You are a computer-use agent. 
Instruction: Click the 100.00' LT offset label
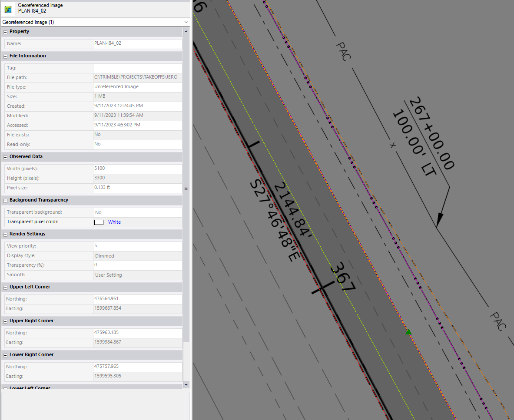tap(414, 142)
